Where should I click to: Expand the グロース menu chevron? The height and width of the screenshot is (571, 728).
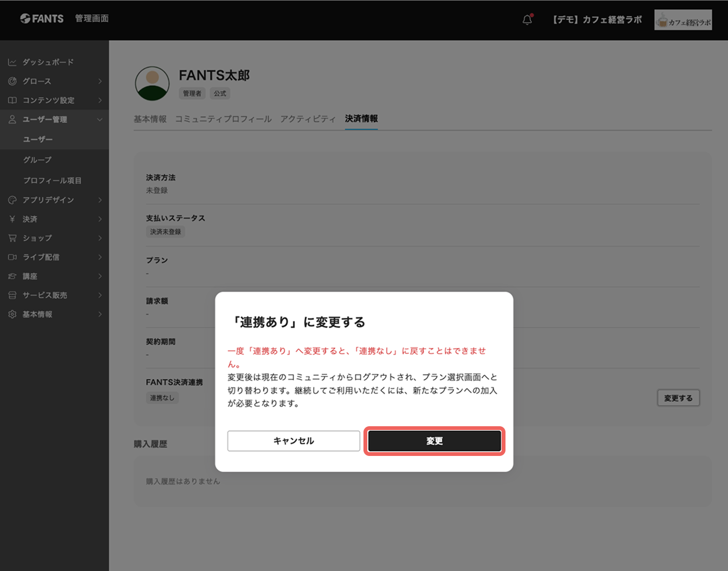(100, 81)
